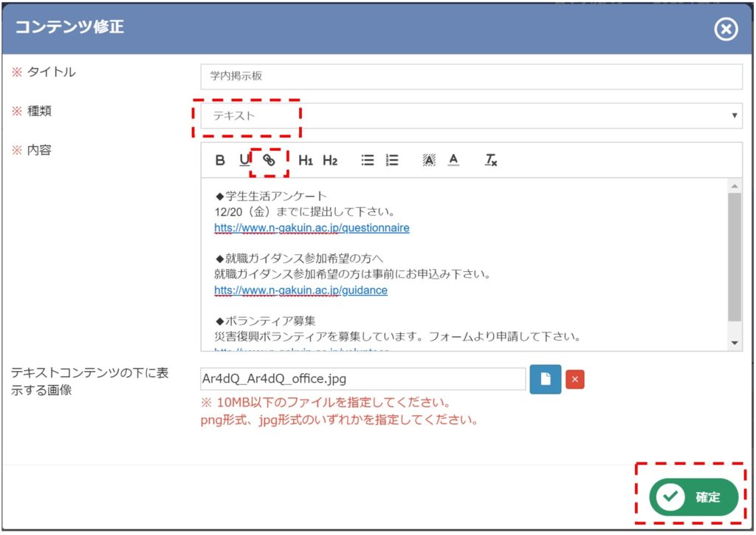The width and height of the screenshot is (756, 535).
Task: Choose text background highlight color
Action: [x=429, y=160]
